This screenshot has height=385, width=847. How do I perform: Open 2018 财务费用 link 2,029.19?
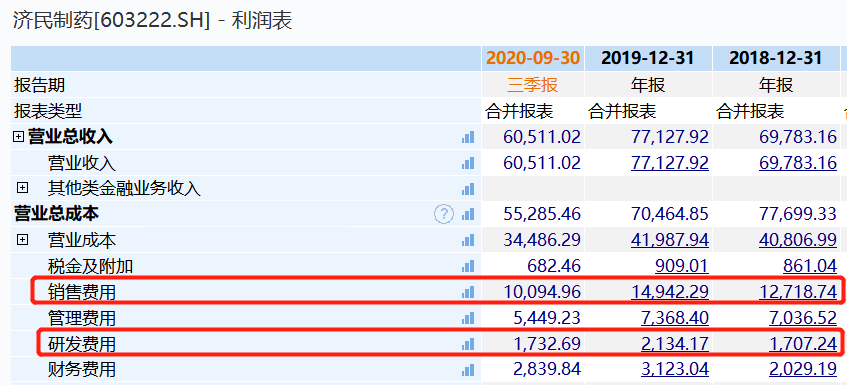pyautogui.click(x=803, y=369)
